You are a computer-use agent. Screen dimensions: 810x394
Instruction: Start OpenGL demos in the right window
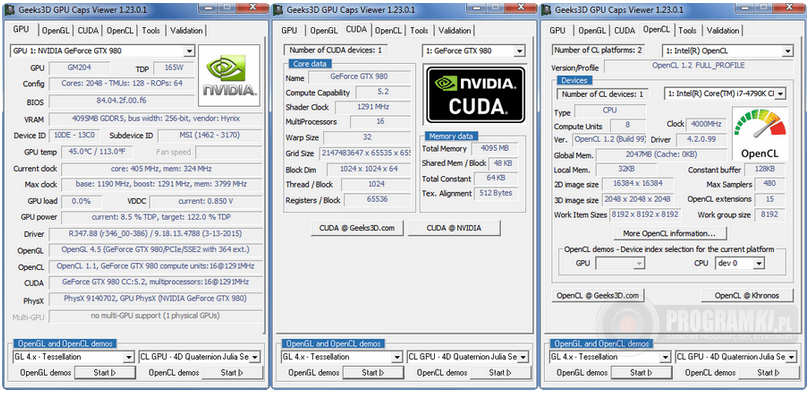(641, 372)
